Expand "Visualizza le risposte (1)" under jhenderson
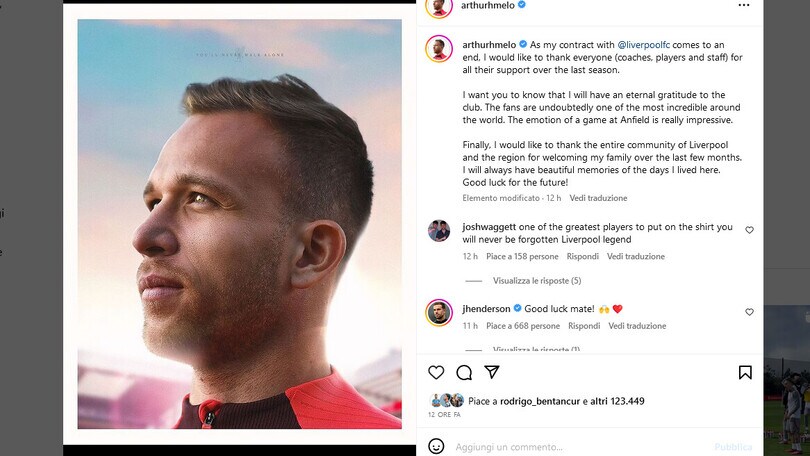The height and width of the screenshot is (456, 810). pos(536,350)
